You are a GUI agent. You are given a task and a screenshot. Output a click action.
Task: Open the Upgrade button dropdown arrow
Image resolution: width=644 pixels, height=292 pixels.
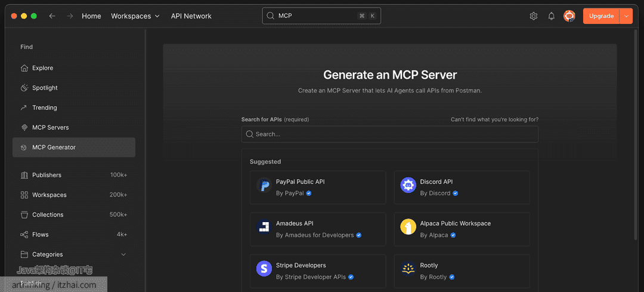point(626,16)
